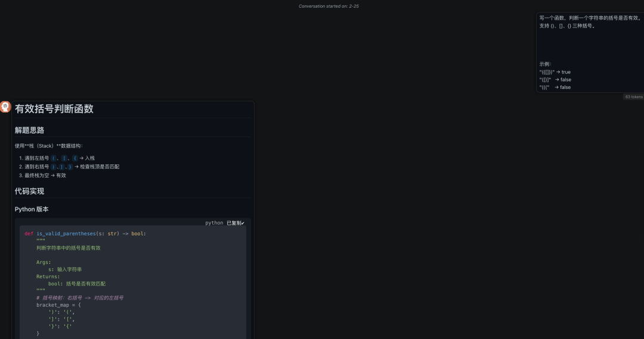The width and height of the screenshot is (644, 339).
Task: Click the 括号映射 comment line in code
Action: [80, 297]
